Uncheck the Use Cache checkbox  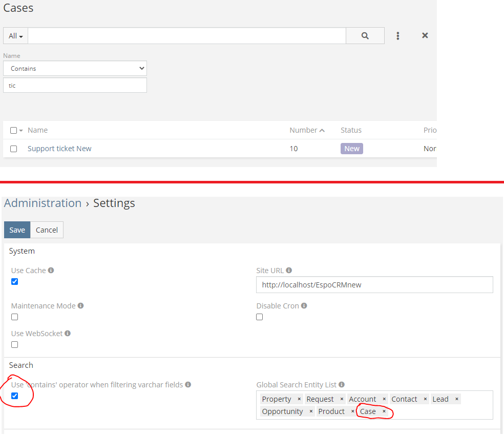[14, 281]
